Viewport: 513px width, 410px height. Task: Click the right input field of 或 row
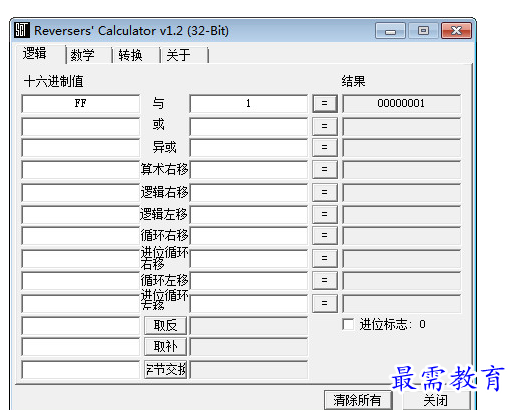(x=248, y=126)
